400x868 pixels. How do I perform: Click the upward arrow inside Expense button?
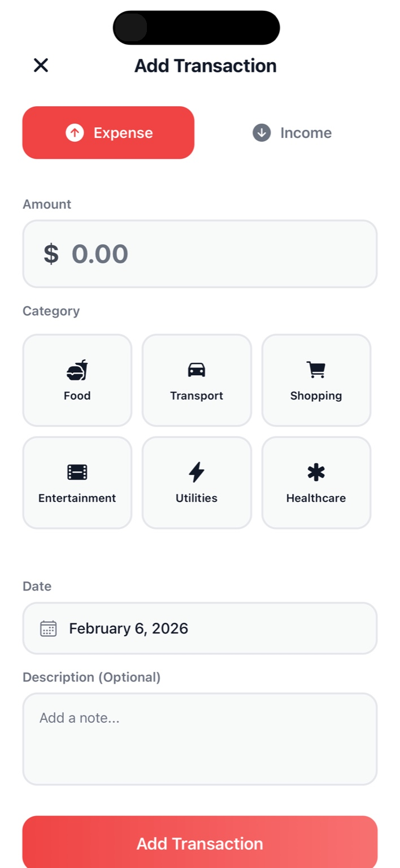(74, 132)
